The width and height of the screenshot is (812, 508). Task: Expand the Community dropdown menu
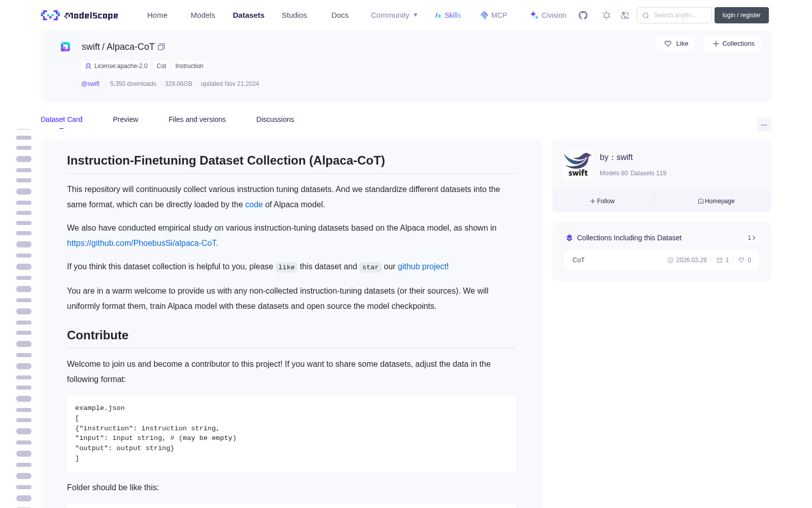click(394, 15)
